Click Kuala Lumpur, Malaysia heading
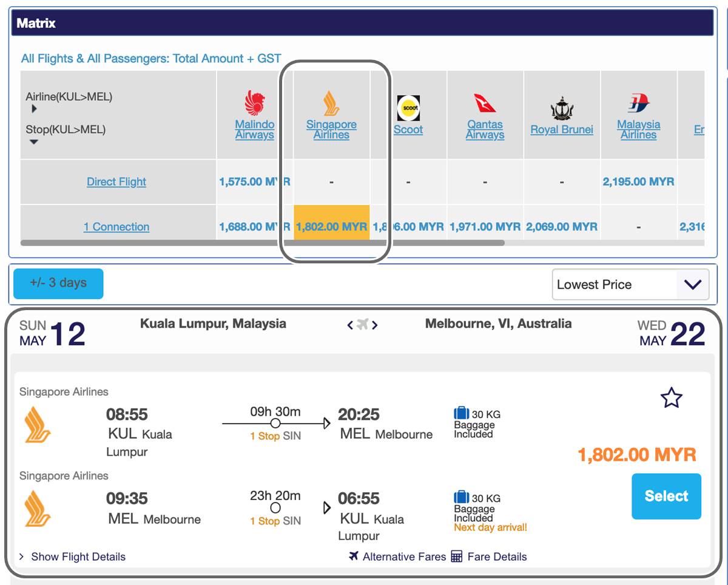This screenshot has width=728, height=585. click(213, 323)
